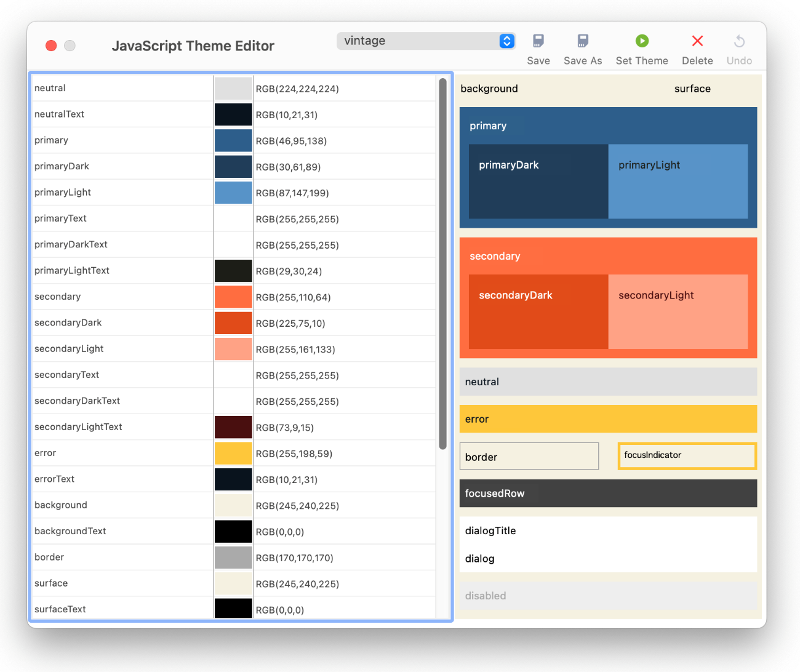Click the value RGB(30,61,89)
This screenshot has width=800, height=672.
click(x=288, y=167)
